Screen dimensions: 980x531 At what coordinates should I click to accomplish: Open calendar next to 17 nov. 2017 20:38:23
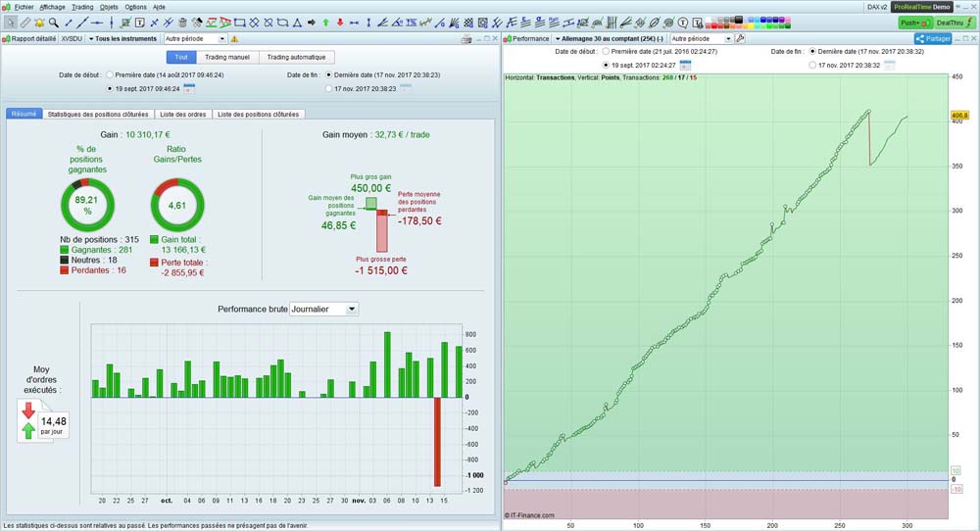(x=406, y=89)
